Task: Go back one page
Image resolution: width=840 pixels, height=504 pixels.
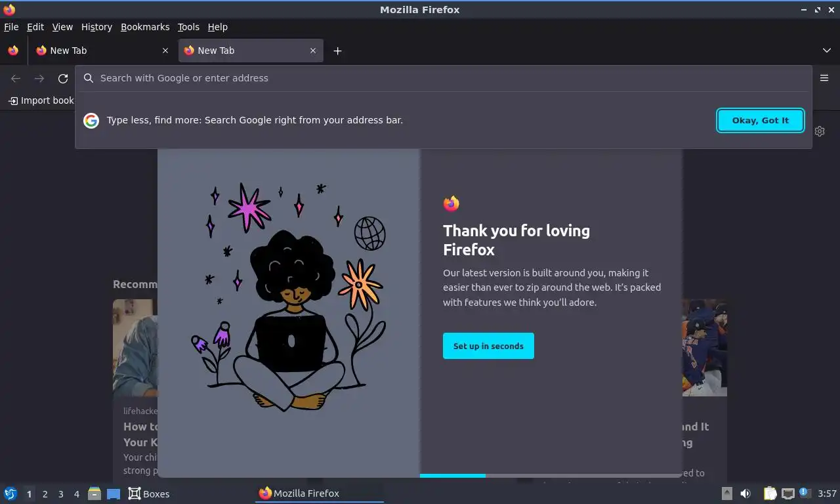Action: (x=16, y=79)
